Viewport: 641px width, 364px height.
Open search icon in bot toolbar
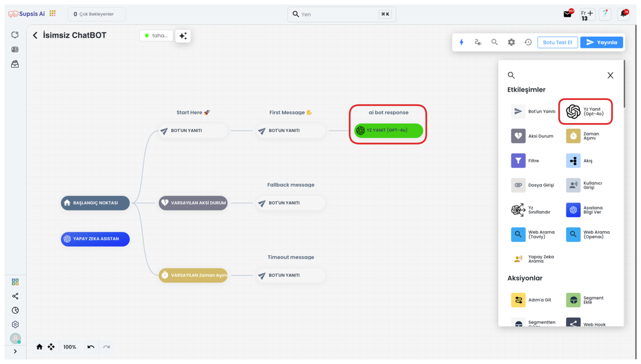pos(494,42)
